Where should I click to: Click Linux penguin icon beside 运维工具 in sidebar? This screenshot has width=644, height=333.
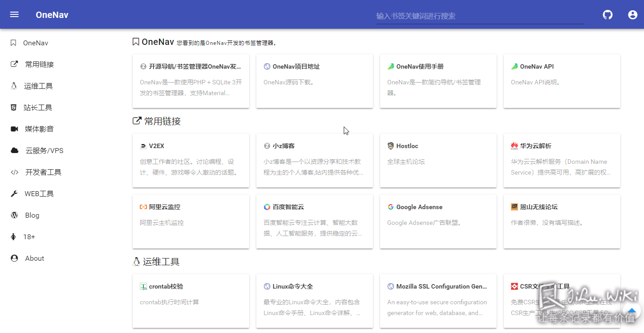pyautogui.click(x=13, y=86)
